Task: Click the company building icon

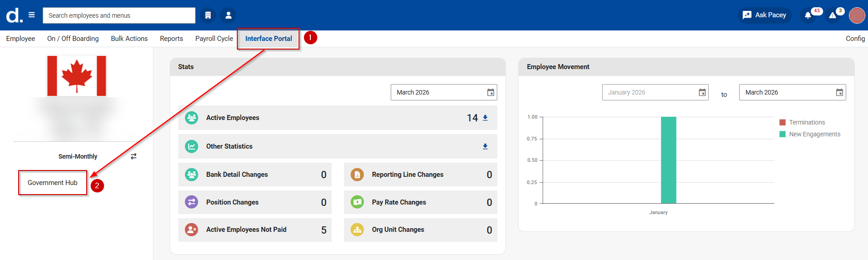Action: pyautogui.click(x=208, y=15)
